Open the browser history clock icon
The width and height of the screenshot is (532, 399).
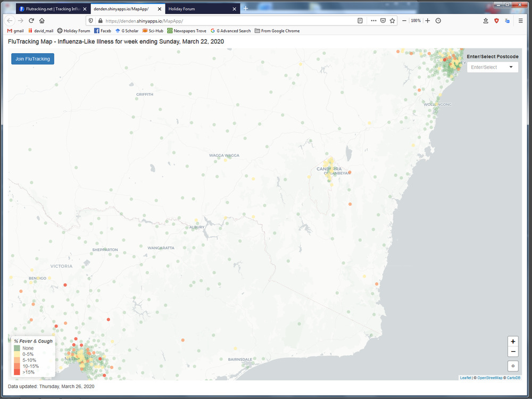click(438, 21)
